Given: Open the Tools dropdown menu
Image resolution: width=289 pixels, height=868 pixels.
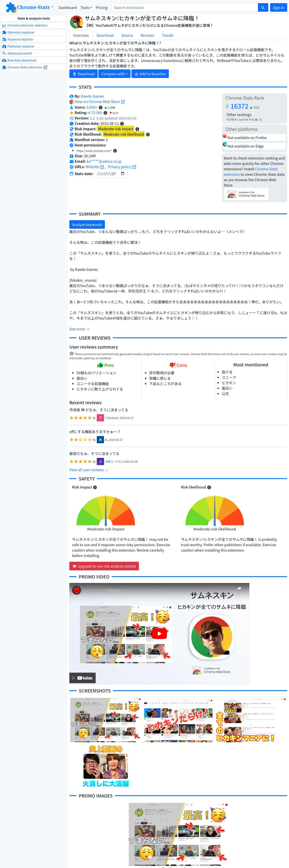Looking at the screenshot, I should [86, 7].
